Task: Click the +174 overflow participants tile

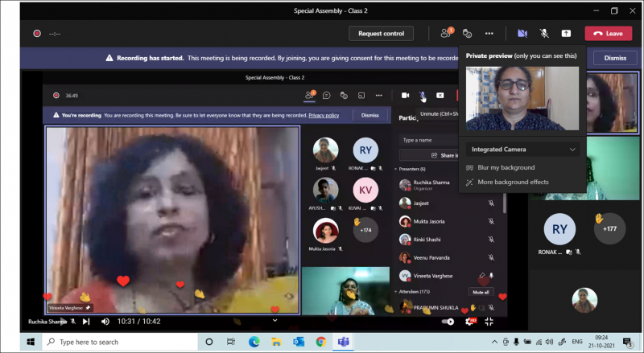Action: coord(365,230)
